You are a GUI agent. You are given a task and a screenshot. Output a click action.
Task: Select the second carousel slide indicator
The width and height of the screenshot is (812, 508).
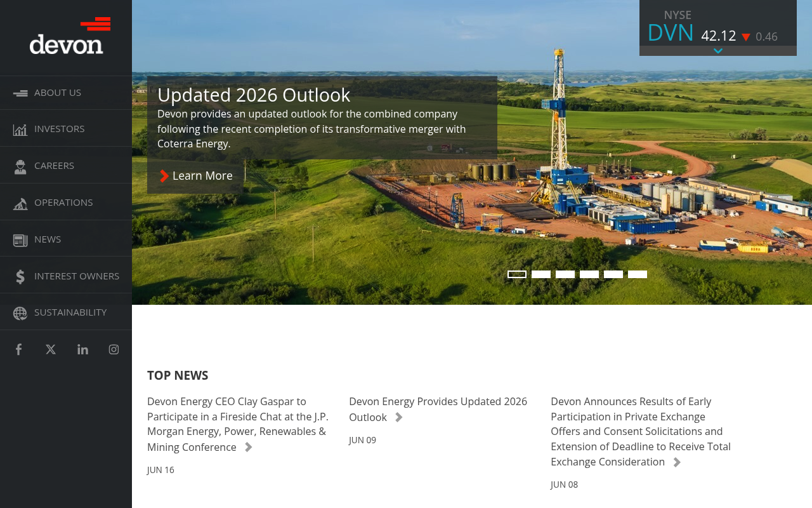541,274
